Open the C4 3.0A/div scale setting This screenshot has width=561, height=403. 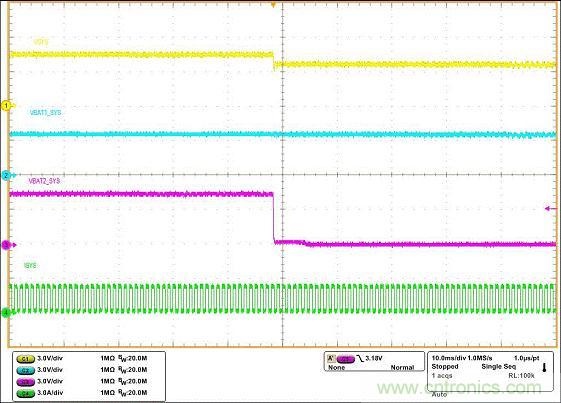50,393
